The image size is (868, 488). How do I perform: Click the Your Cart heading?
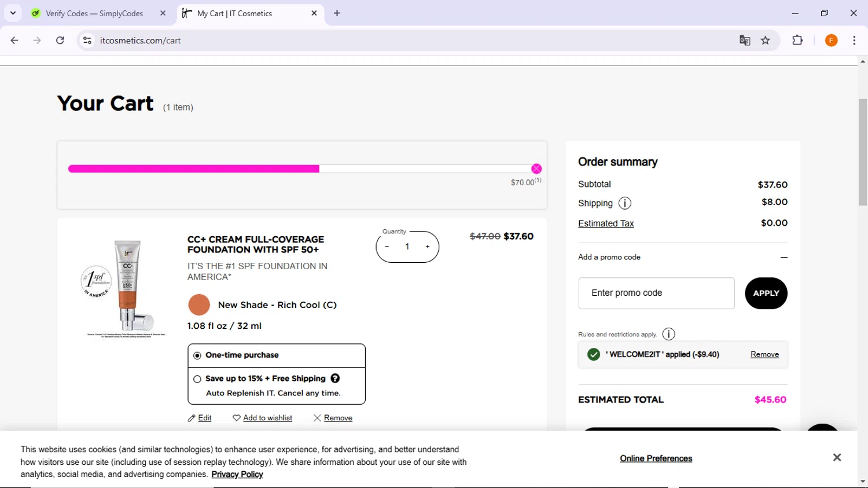pyautogui.click(x=105, y=103)
